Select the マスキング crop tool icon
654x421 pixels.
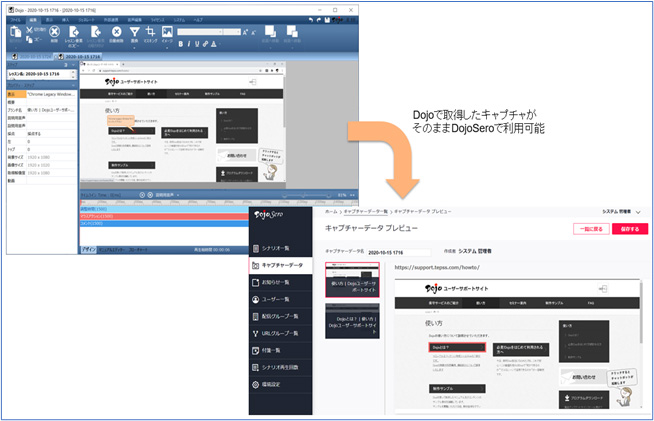click(x=150, y=32)
